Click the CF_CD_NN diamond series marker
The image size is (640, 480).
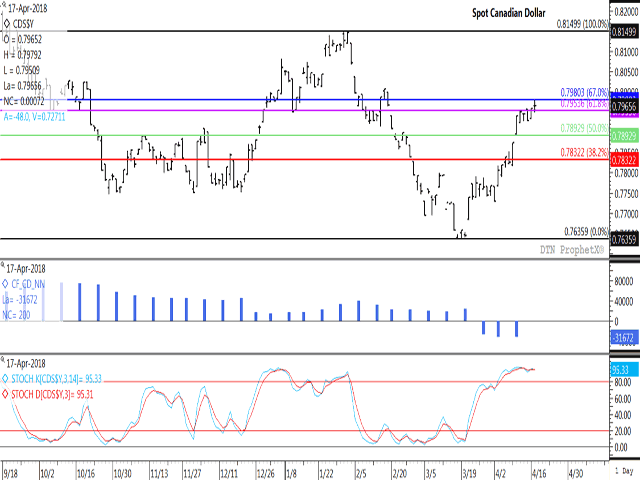tap(5, 284)
